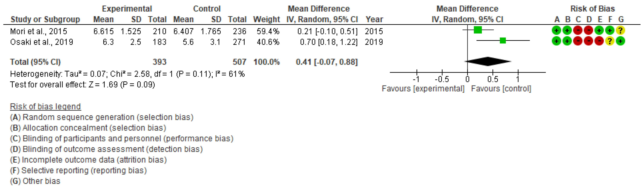Click Mori row's column F green plus circle
This screenshot has height=188, width=644.
pyautogui.click(x=610, y=30)
